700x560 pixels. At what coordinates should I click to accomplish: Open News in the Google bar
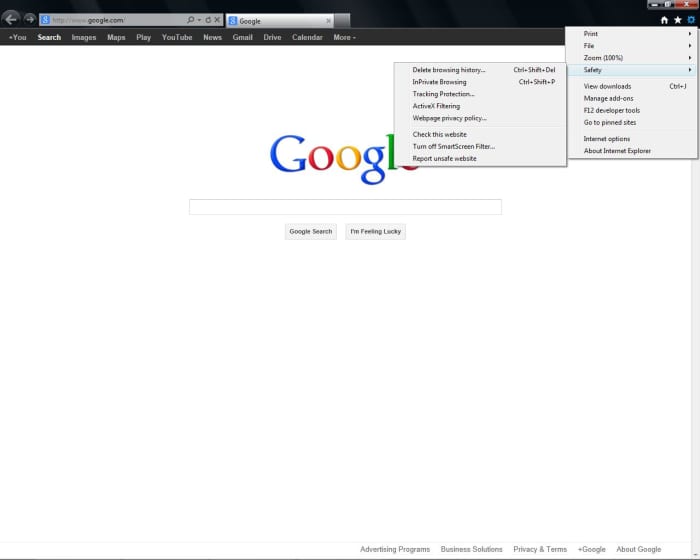point(212,38)
